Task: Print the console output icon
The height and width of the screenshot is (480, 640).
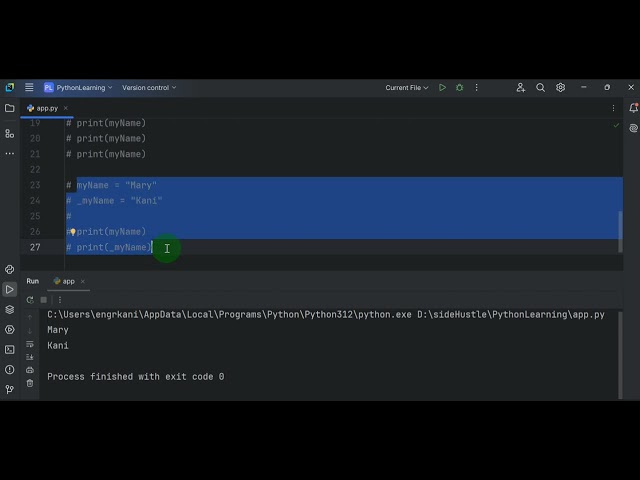Action: [x=30, y=370]
